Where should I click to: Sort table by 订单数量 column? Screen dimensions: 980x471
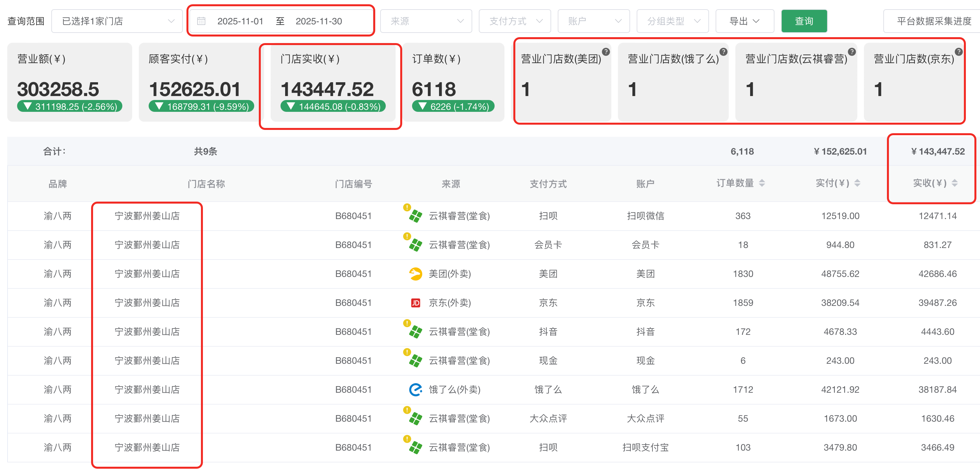point(762,184)
